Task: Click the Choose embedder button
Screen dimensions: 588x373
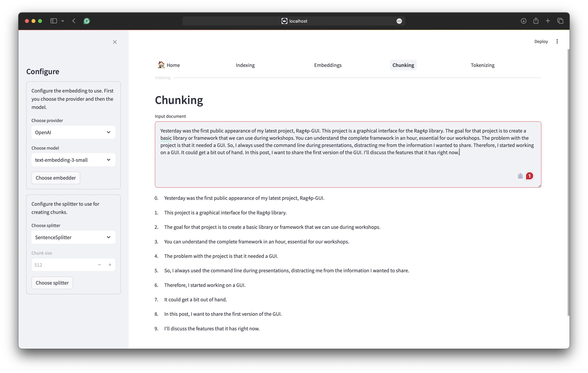Action: click(56, 178)
